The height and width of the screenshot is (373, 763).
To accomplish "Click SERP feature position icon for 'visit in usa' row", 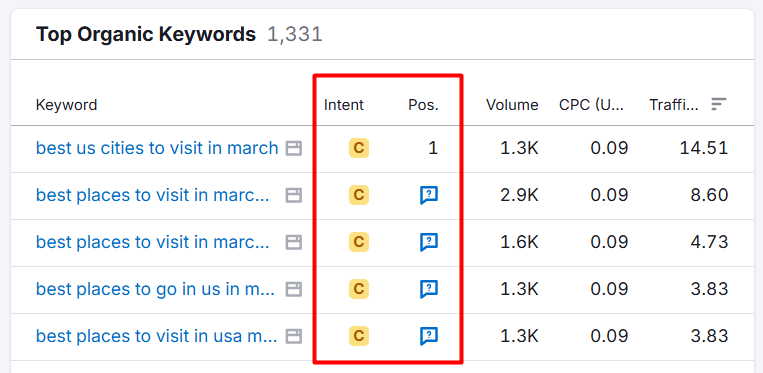I will coord(429,336).
